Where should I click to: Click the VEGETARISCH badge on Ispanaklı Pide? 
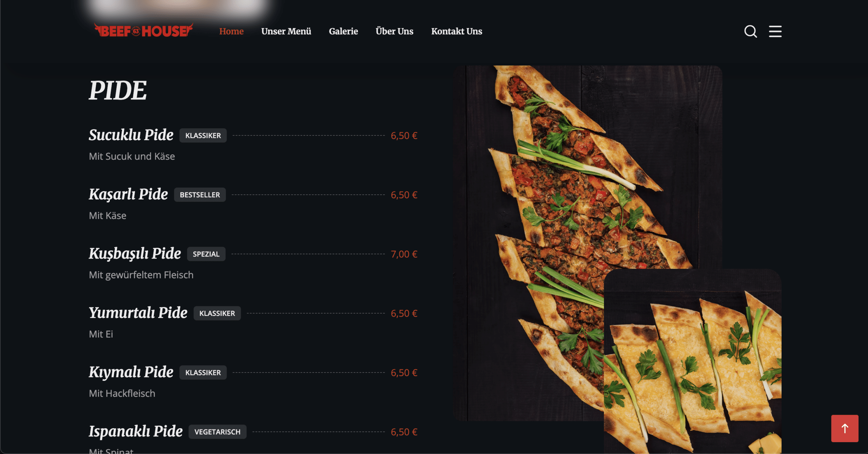(x=217, y=432)
